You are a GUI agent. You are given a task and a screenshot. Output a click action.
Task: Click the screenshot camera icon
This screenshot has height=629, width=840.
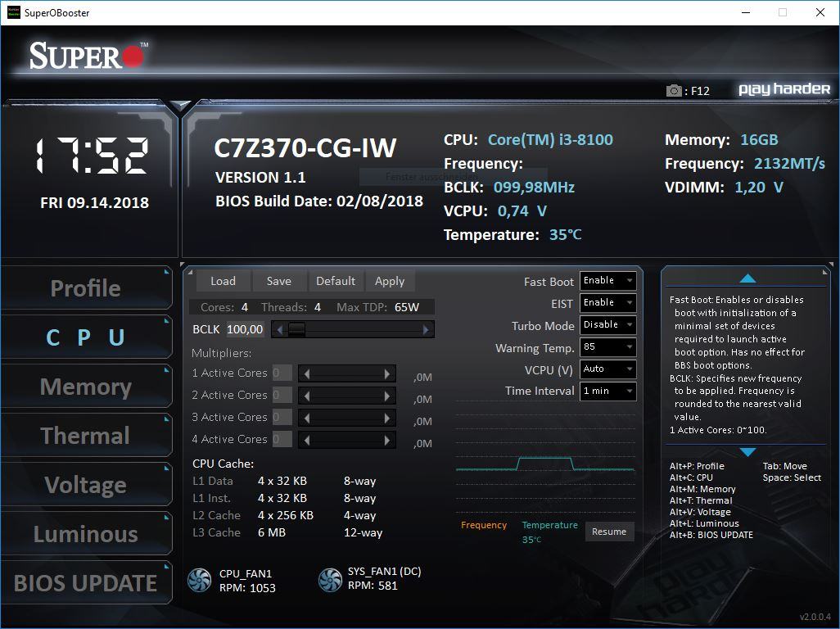point(674,91)
